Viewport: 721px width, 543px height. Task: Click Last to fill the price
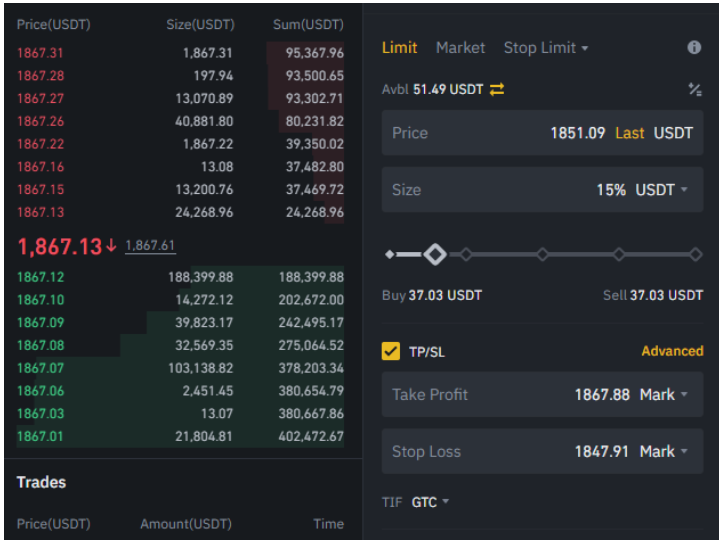coord(630,133)
